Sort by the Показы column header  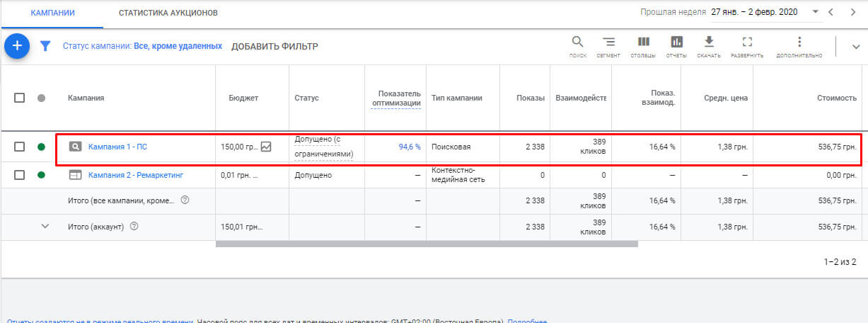[531, 98]
